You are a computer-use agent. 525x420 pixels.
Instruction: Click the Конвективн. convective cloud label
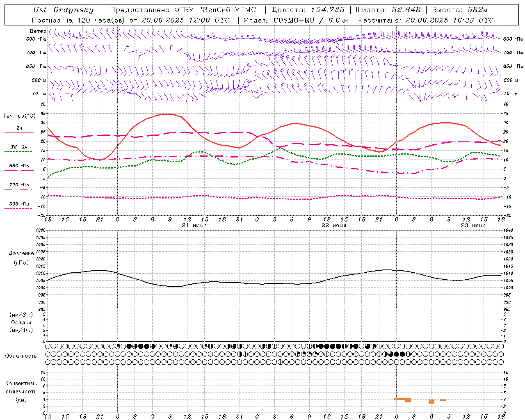tap(21, 383)
